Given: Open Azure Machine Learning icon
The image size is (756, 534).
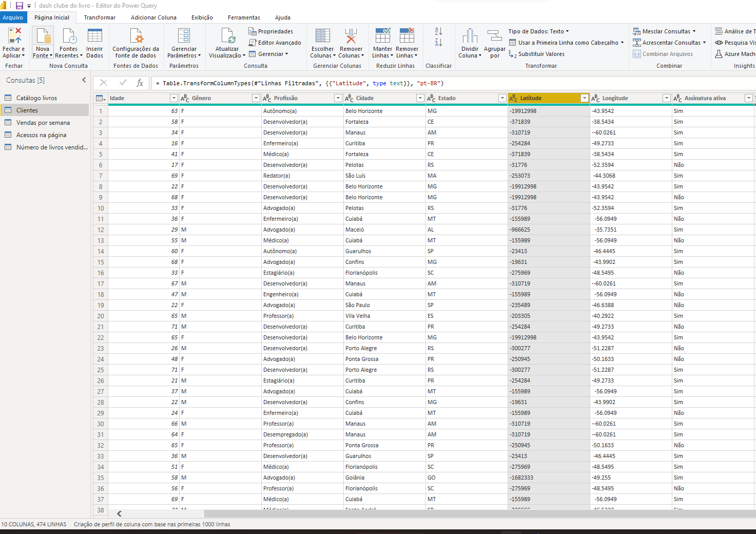Looking at the screenshot, I should pyautogui.click(x=719, y=54).
